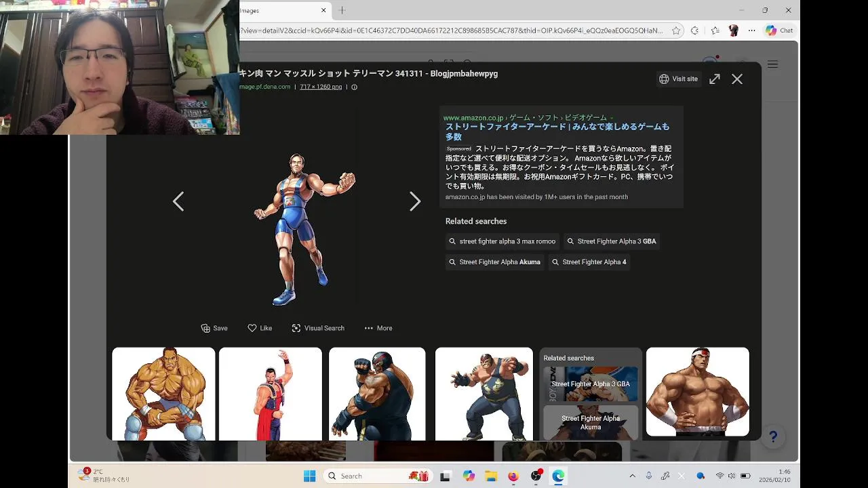Viewport: 868px width, 488px height.
Task: Save the image to collections
Action: (214, 328)
